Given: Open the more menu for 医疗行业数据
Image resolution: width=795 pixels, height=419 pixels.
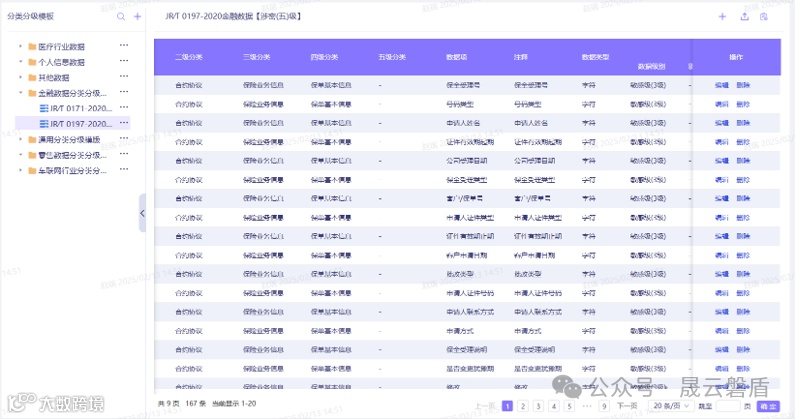Looking at the screenshot, I should coord(124,46).
